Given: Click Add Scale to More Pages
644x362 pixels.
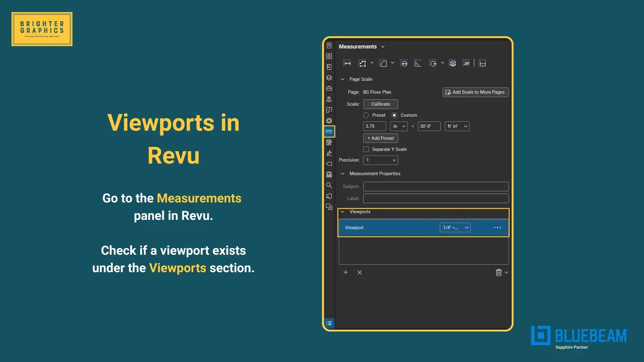Looking at the screenshot, I should coord(476,92).
